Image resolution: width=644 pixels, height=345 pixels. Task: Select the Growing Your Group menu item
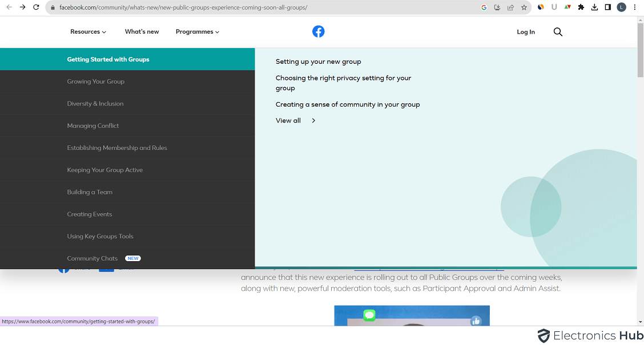[95, 82]
